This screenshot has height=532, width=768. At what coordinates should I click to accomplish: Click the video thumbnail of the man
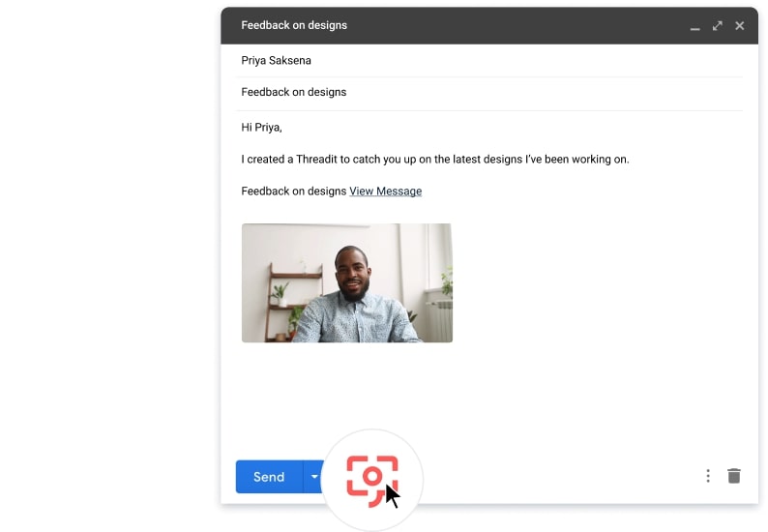(347, 283)
